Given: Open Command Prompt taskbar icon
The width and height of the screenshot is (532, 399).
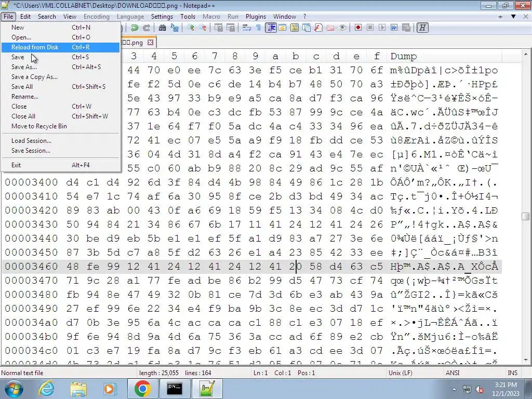Looking at the screenshot, I should point(175,389).
